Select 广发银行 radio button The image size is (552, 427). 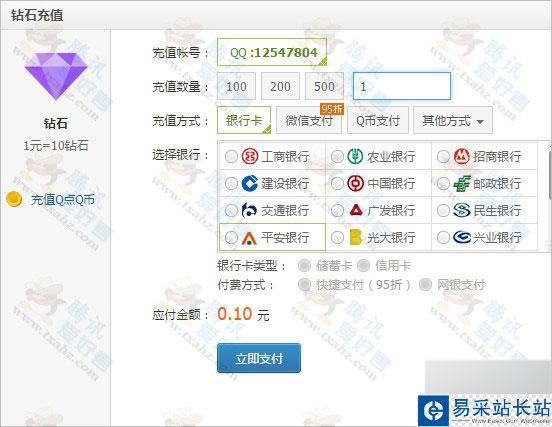tap(337, 210)
